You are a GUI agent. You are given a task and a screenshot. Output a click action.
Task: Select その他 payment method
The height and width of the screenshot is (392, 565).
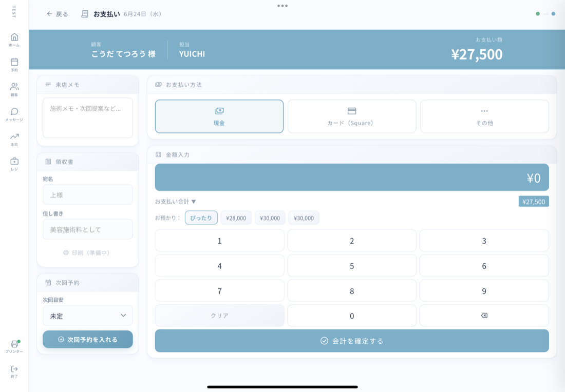tap(484, 116)
